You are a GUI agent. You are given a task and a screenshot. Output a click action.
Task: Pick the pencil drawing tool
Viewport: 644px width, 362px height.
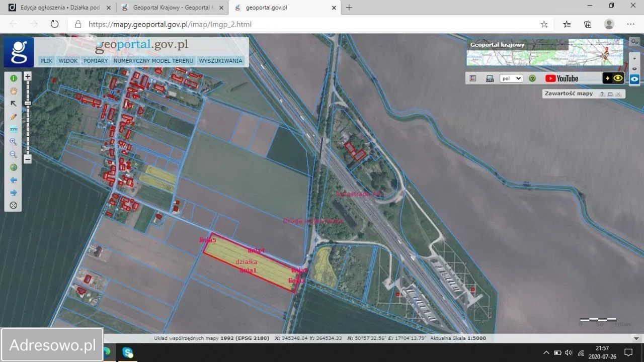click(14, 116)
